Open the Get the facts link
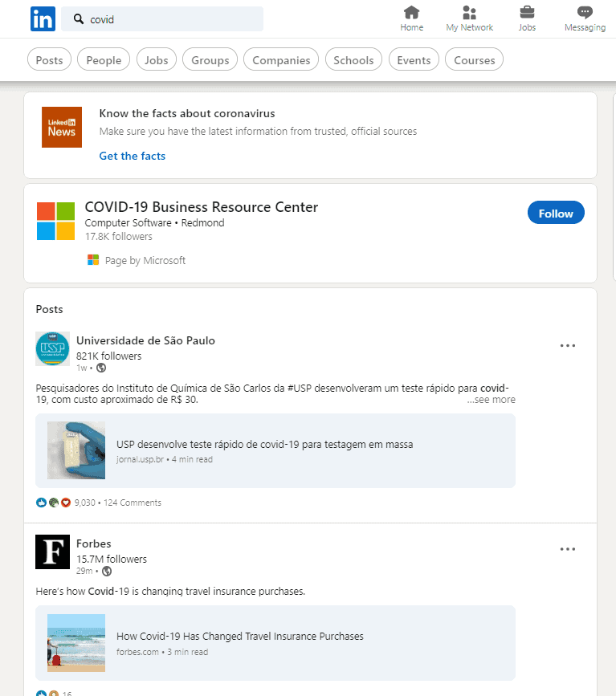Screen dimensions: 616x696 (133, 156)
